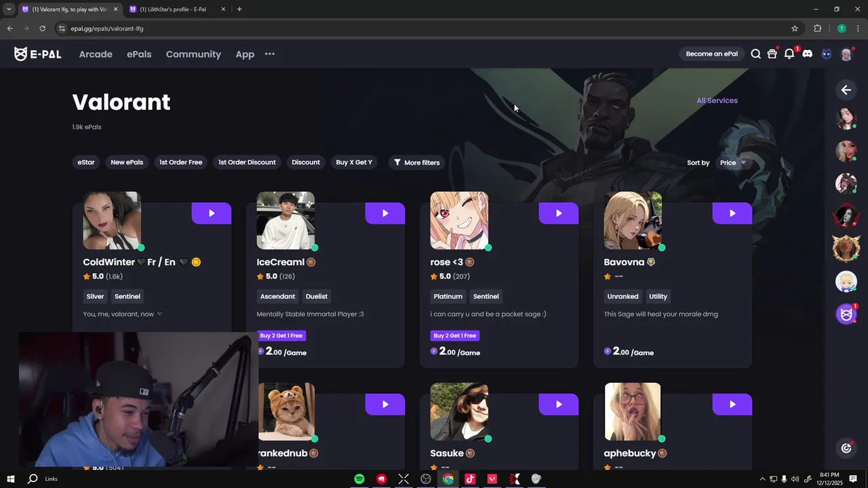Select the Valorant lfg browser tab
This screenshot has width=868, height=488.
click(x=69, y=9)
